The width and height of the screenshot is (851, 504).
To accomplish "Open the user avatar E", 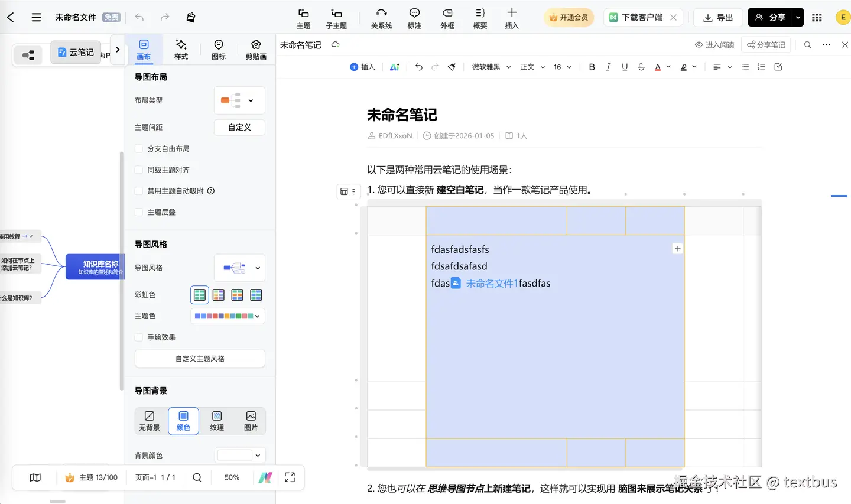I will [x=843, y=18].
